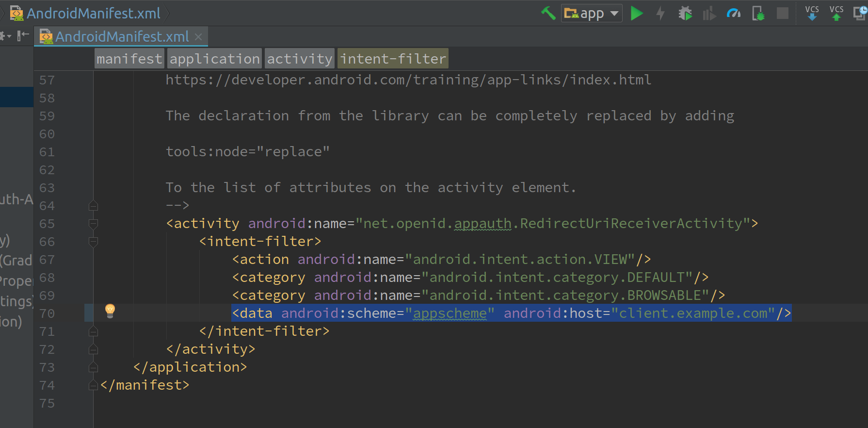The image size is (868, 428).
Task: Start debugging with the bug icon
Action: 685,13
